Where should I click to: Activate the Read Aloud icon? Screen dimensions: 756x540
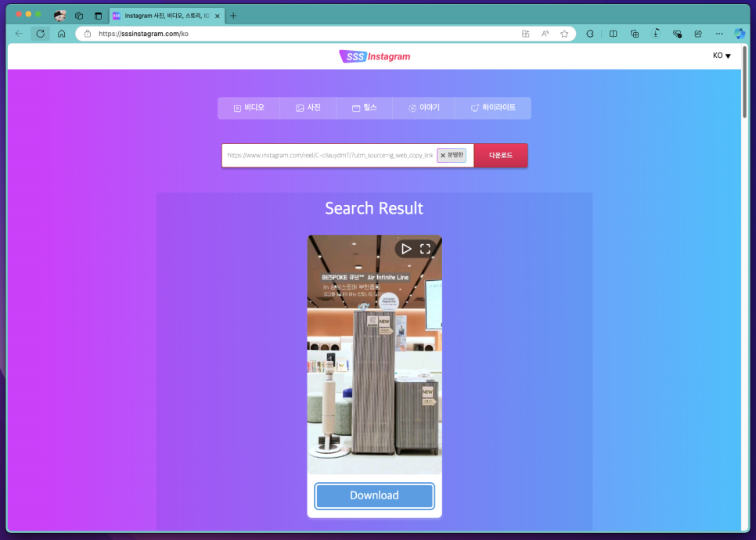coord(545,34)
